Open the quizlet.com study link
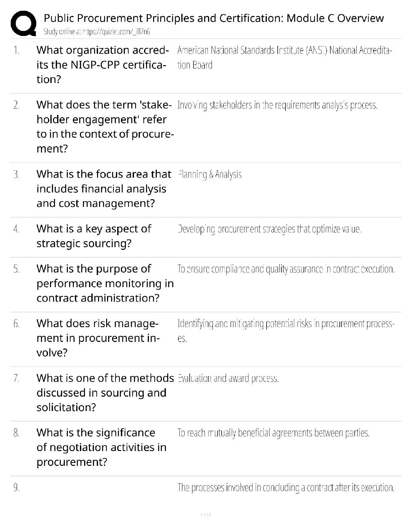Screen dimensions: 411x532 click(97, 32)
